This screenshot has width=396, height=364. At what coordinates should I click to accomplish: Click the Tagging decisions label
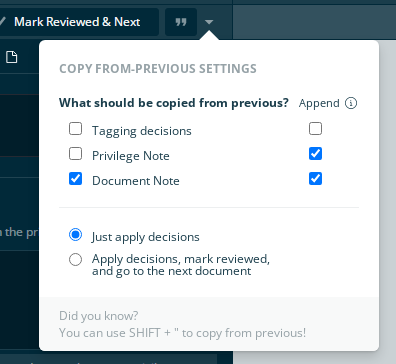(142, 131)
